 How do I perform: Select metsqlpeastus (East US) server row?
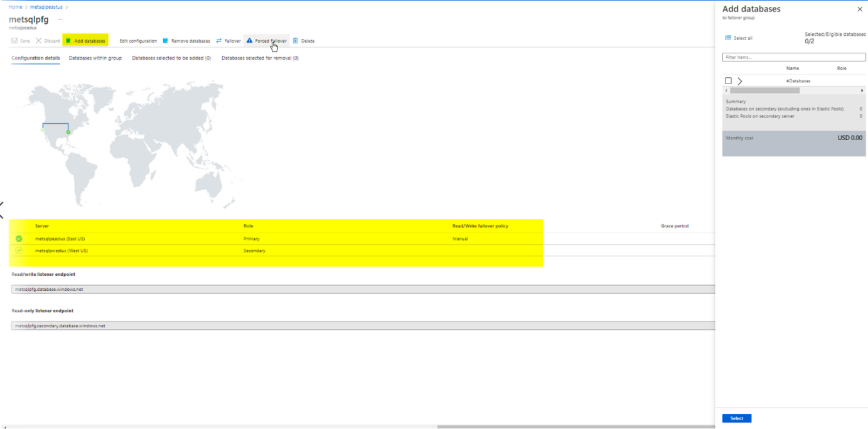363,239
